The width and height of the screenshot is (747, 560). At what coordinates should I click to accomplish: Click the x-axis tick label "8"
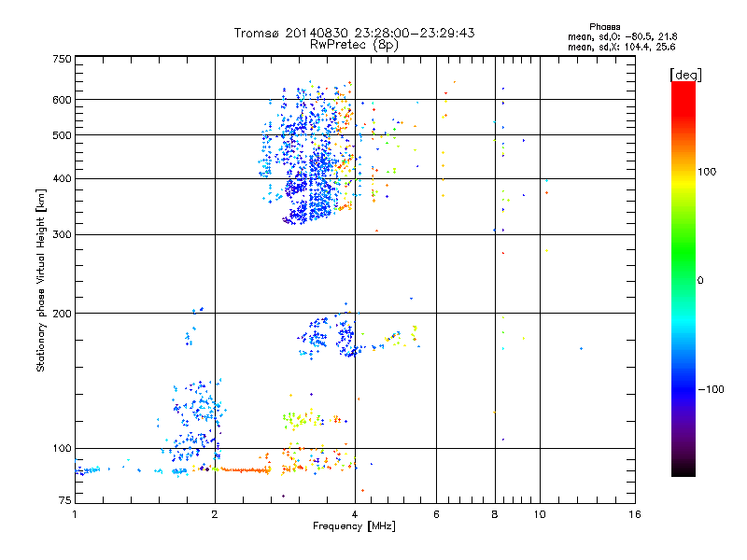[x=495, y=514]
